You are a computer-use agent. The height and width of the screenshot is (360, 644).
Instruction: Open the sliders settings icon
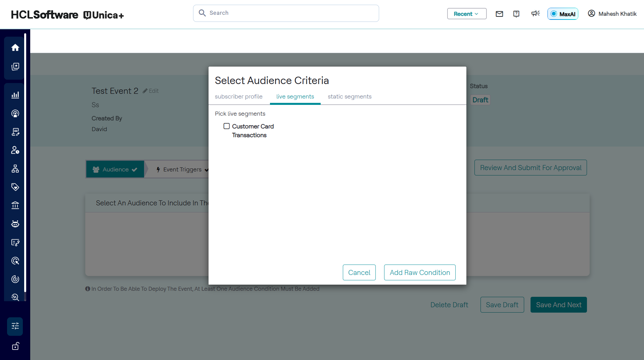coord(15,326)
